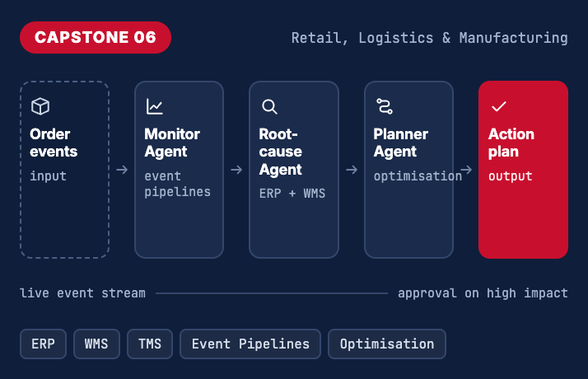Click the checkmark icon in Action plan card
The image size is (588, 379).
click(499, 106)
